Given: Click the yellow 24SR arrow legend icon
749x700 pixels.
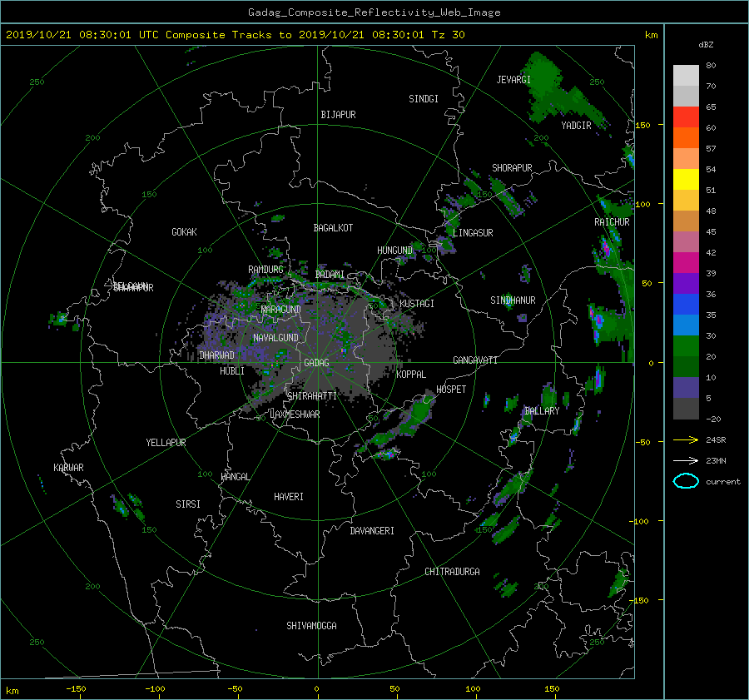Looking at the screenshot, I should click(x=686, y=439).
